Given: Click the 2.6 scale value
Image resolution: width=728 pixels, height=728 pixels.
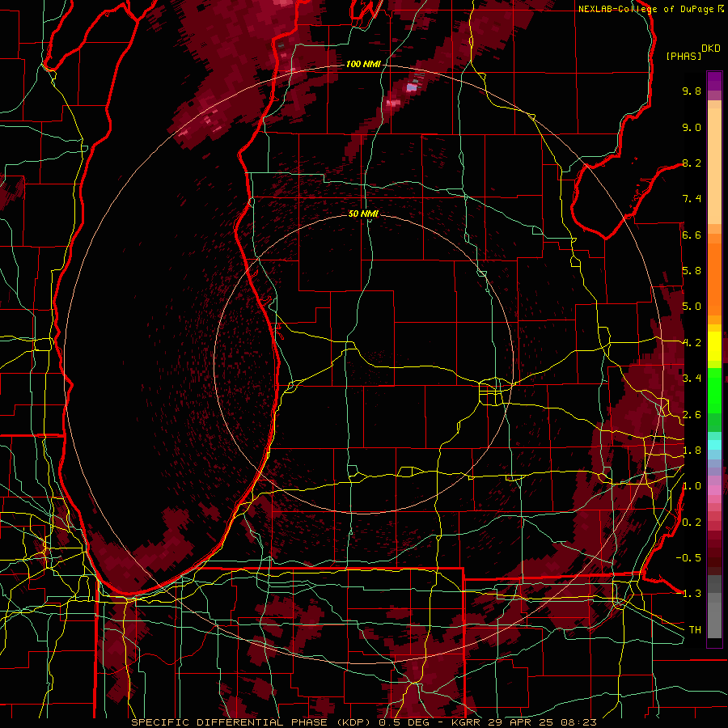Looking at the screenshot, I should (692, 415).
